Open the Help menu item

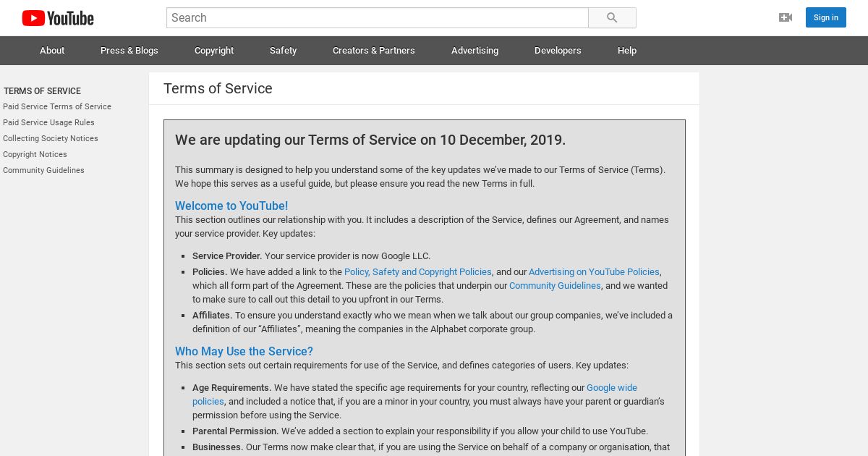[627, 51]
